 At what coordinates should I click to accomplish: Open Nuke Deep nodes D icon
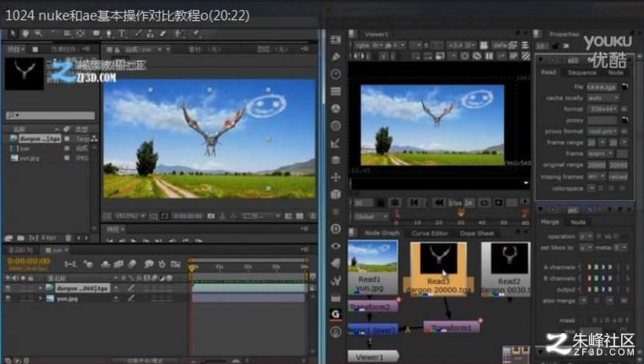pos(336,229)
